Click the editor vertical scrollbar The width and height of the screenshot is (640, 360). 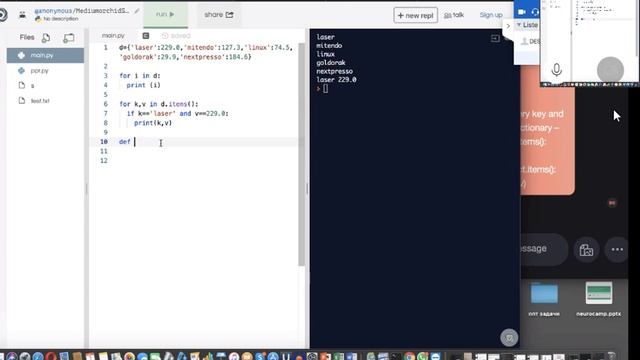(302, 155)
